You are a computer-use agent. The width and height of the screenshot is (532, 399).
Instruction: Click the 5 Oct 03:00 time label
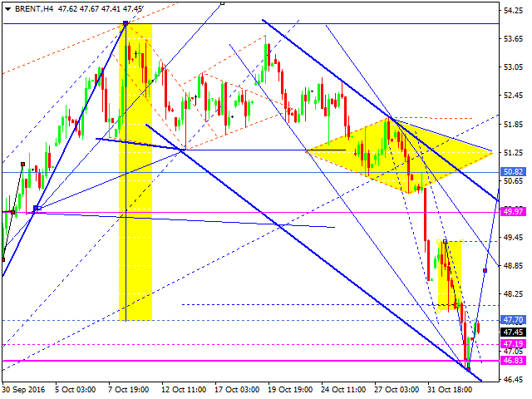[x=76, y=390]
